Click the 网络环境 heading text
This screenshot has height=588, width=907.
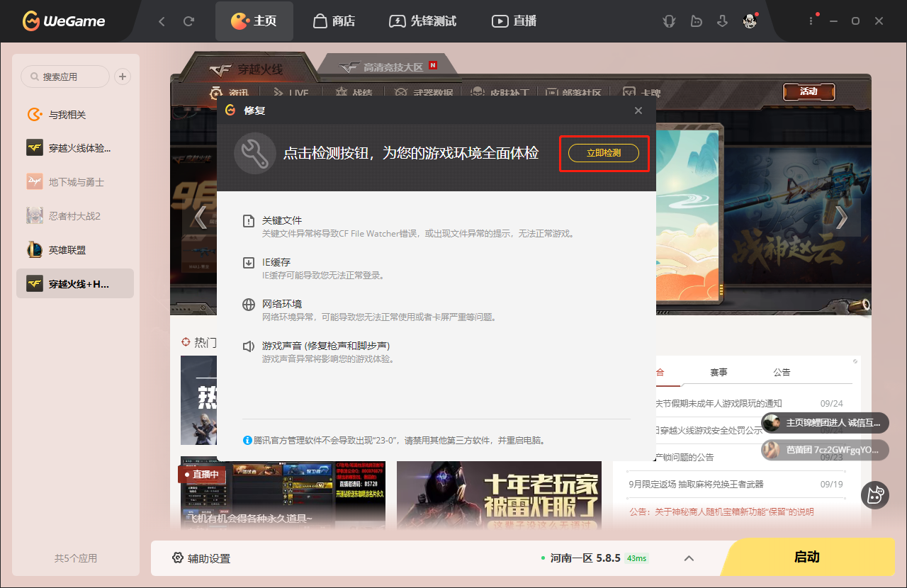tap(282, 304)
